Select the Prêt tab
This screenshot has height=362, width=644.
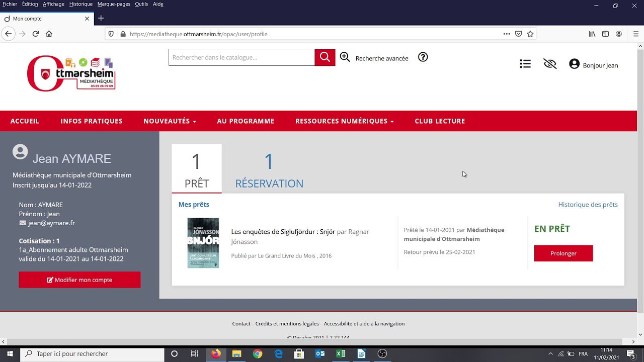click(197, 169)
